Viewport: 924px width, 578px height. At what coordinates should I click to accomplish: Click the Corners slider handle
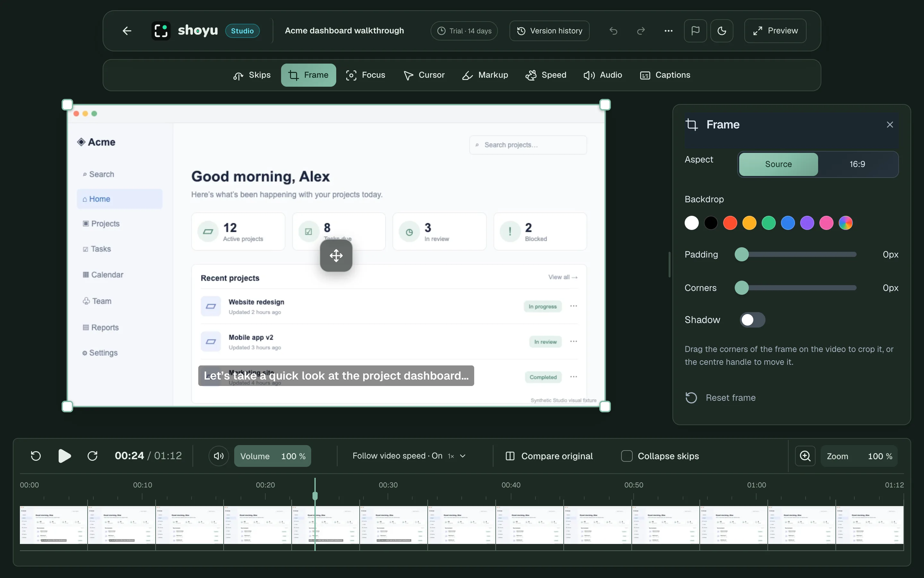tap(741, 287)
